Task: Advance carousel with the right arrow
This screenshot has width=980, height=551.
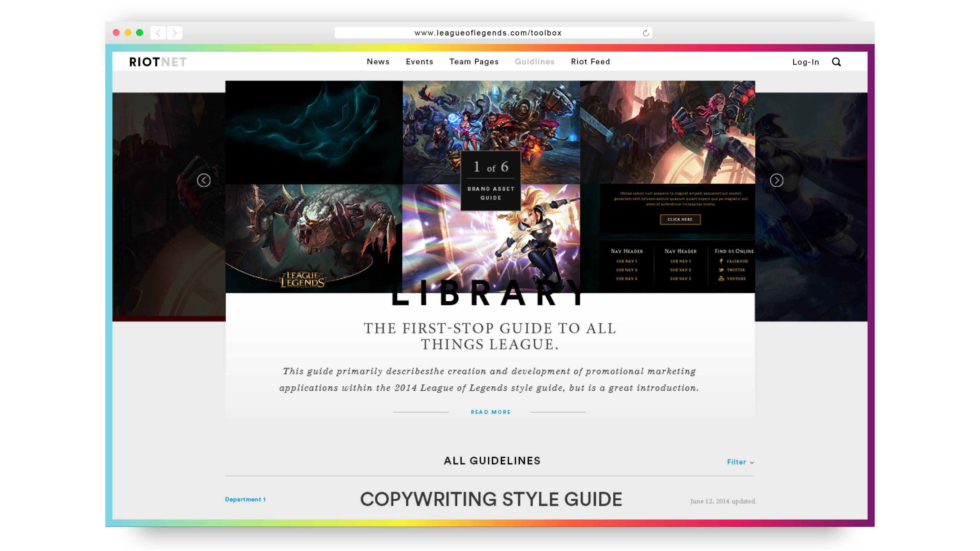Action: [776, 180]
